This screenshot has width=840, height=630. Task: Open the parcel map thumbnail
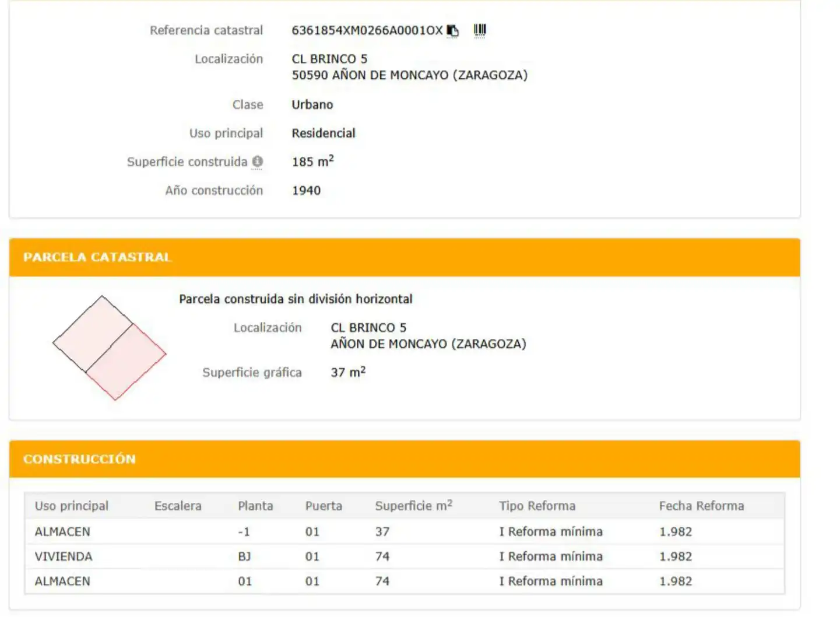point(110,348)
